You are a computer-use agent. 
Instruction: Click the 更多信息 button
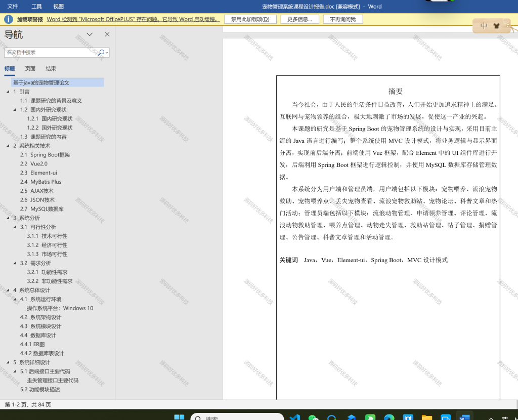(299, 19)
